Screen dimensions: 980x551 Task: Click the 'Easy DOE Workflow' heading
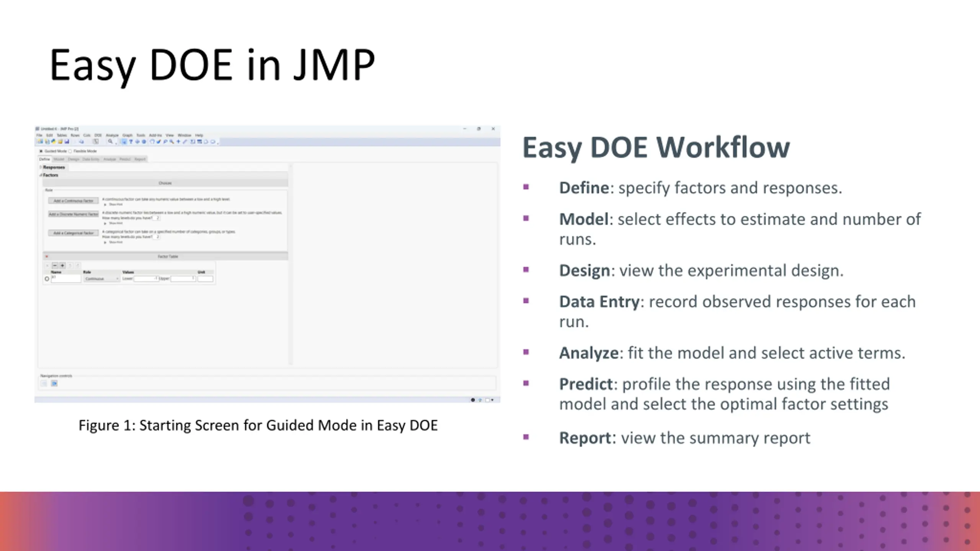pos(656,147)
